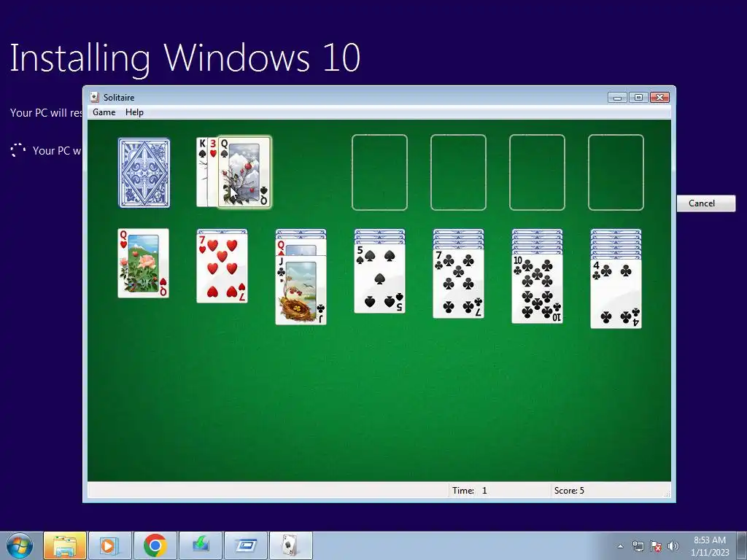Select the 10 of Clubs card
This screenshot has height=560, width=747.
[538, 289]
